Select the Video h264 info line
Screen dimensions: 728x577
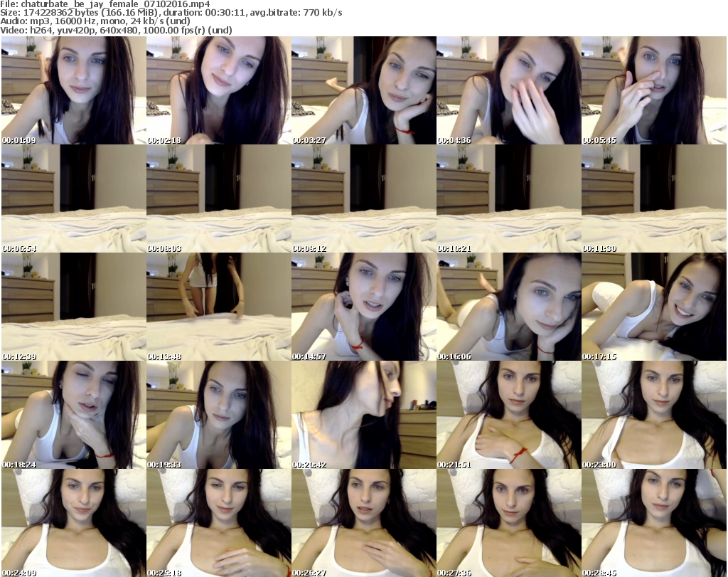pos(116,30)
